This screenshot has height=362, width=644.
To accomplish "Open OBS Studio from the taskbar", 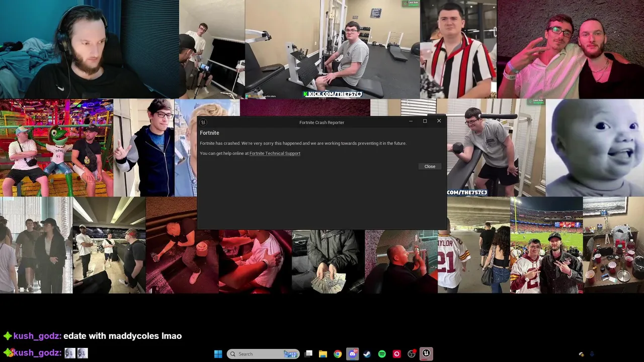I will click(x=412, y=354).
